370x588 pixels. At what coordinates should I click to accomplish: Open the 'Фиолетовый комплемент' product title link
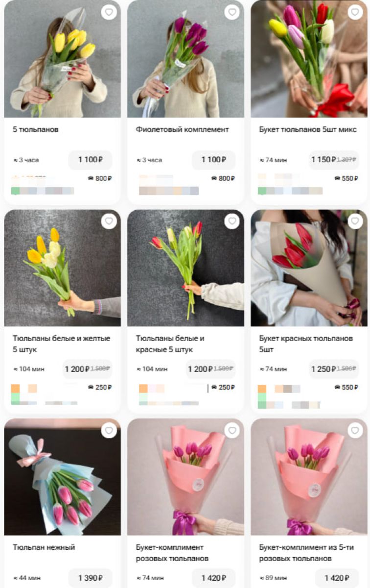[183, 130]
